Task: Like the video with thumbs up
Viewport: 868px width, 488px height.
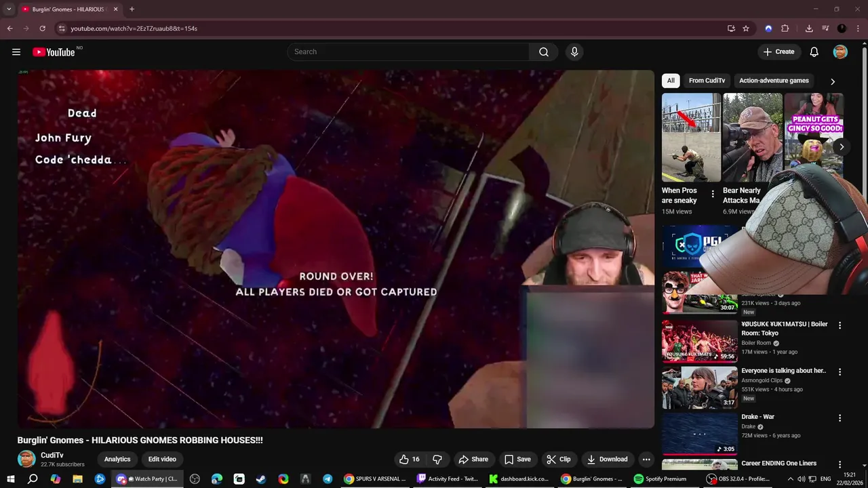Action: tap(409, 459)
